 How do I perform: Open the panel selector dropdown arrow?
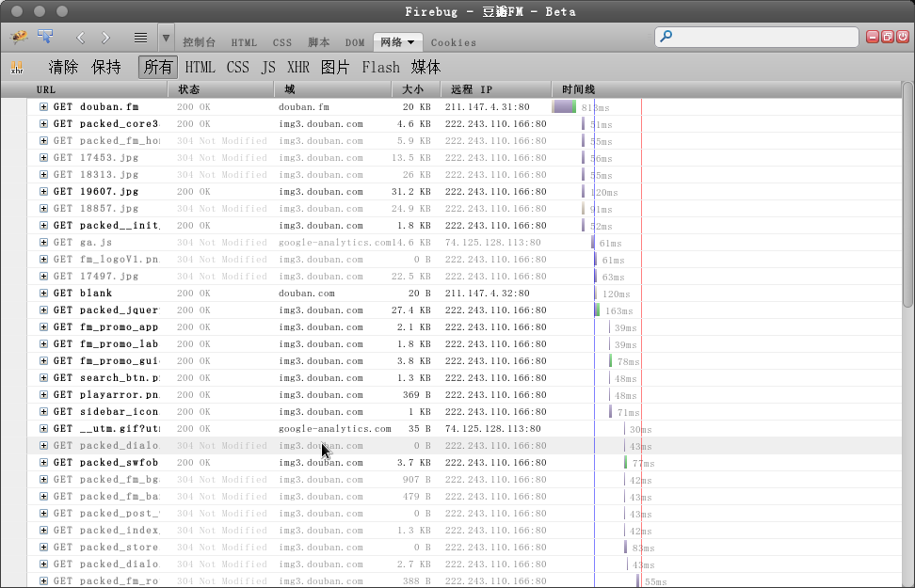click(166, 38)
